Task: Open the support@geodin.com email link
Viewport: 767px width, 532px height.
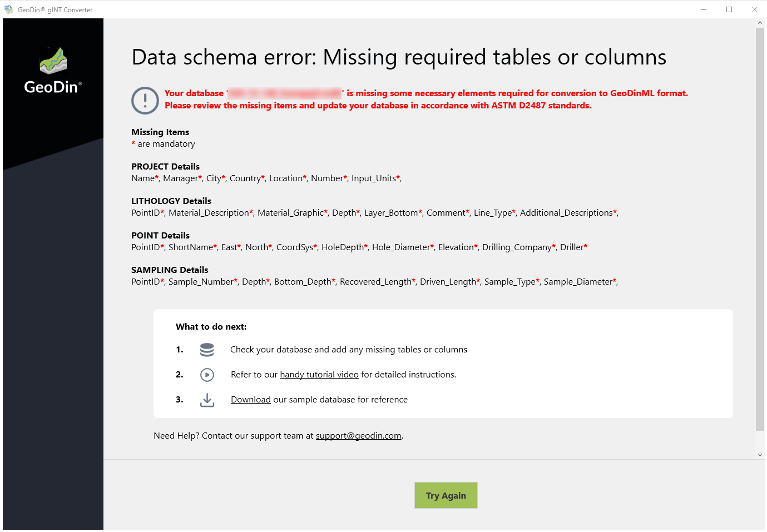Action: point(359,436)
